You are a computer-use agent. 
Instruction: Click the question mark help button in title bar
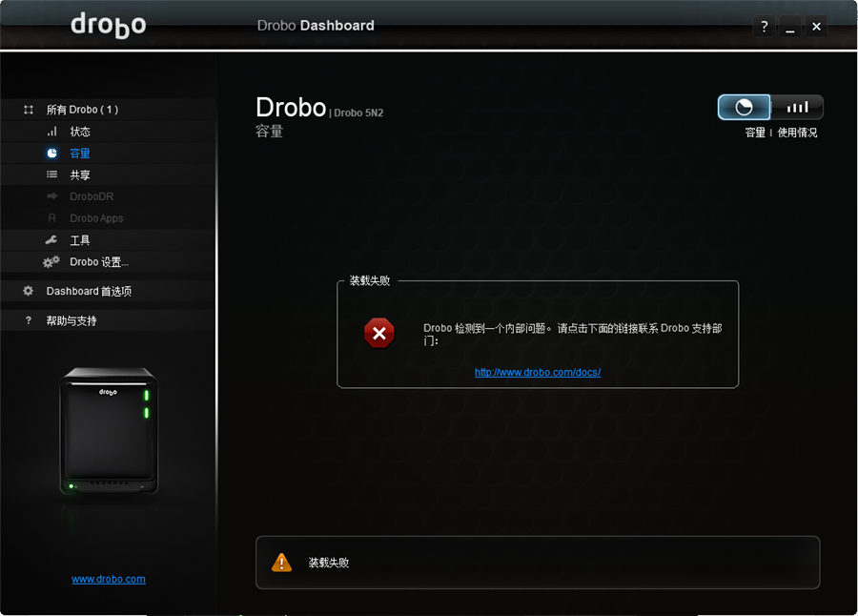[x=764, y=27]
